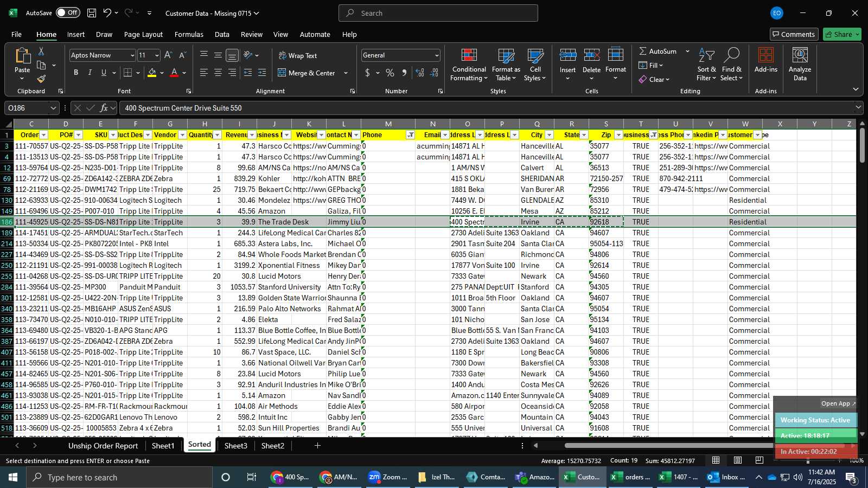Open Cell Styles gallery

pos(535,65)
